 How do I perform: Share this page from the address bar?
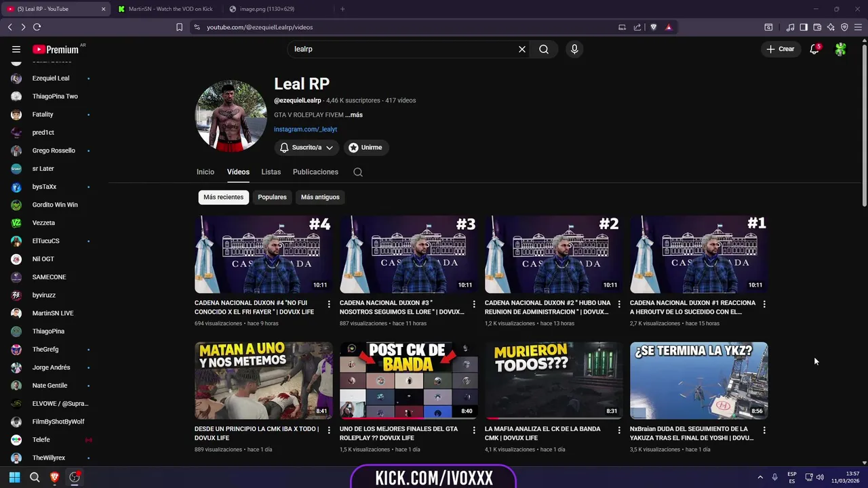[x=637, y=27]
